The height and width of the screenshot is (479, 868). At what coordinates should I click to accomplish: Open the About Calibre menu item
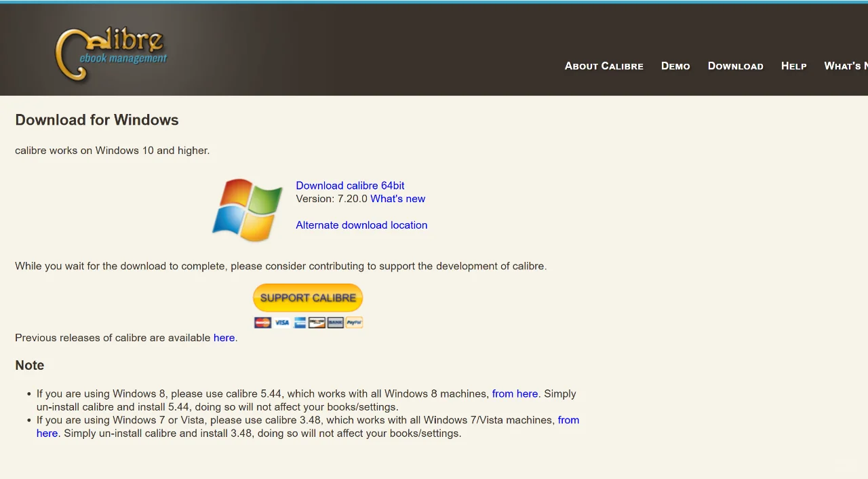point(604,66)
